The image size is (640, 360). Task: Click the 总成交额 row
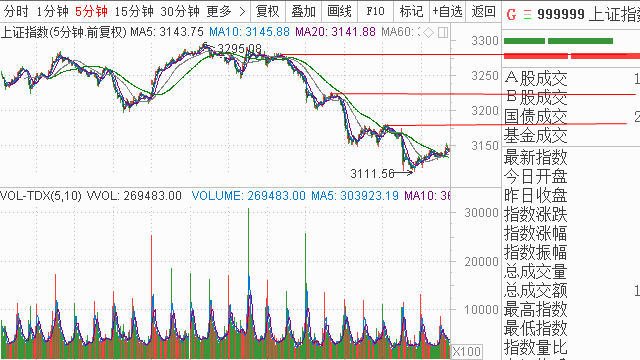(571, 291)
